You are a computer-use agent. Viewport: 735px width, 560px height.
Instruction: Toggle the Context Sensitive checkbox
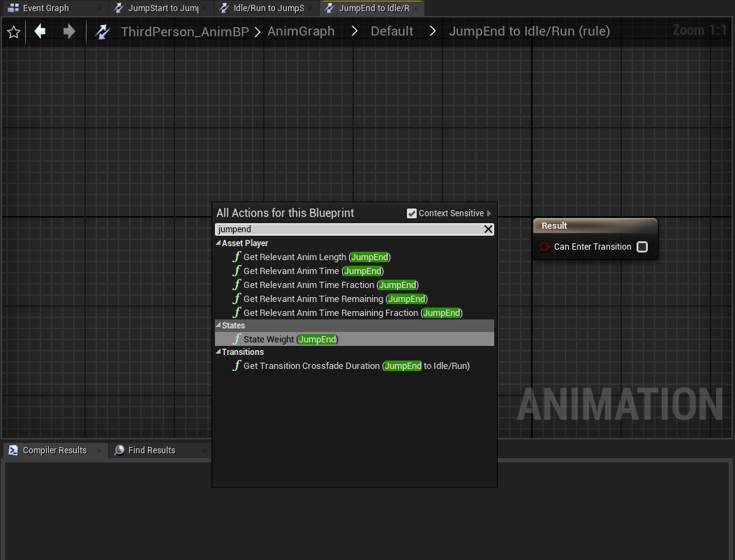pyautogui.click(x=412, y=213)
